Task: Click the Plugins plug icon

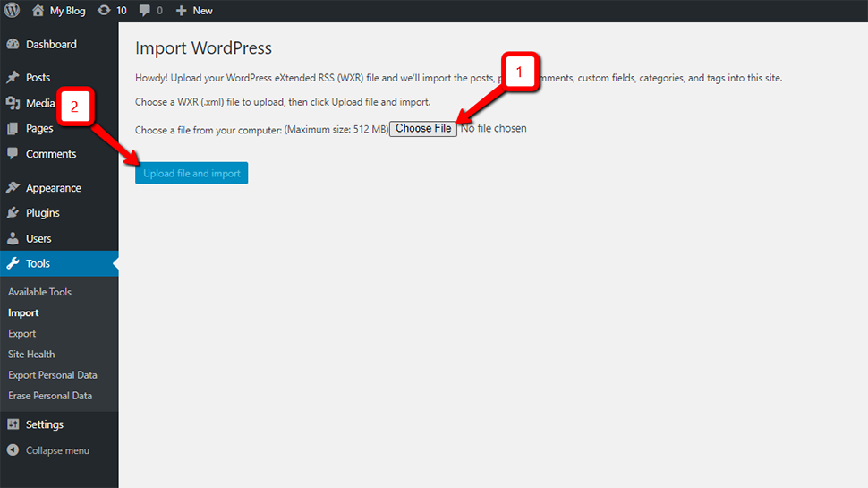Action: [13, 213]
